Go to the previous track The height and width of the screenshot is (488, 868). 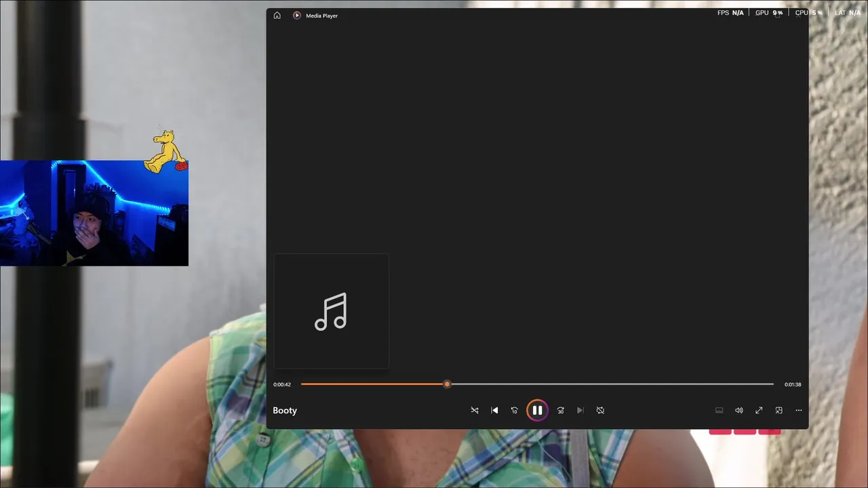(x=494, y=410)
